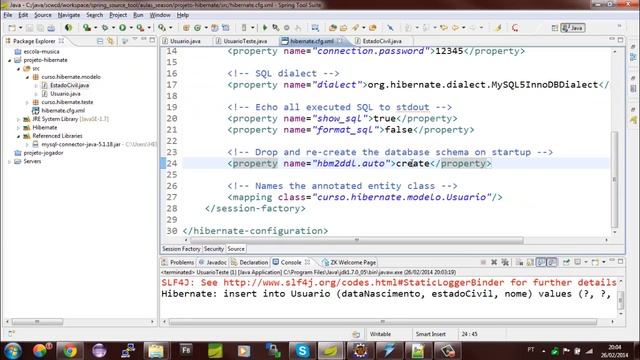Open Package Explorer view menu triangle
The height and width of the screenshot is (360, 640).
pos(135,40)
